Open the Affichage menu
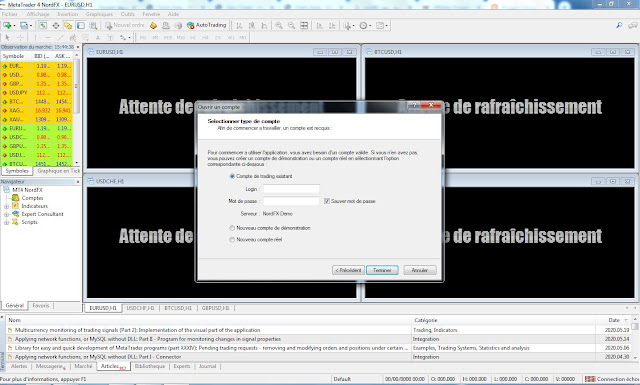The height and width of the screenshot is (385, 640). [x=38, y=14]
